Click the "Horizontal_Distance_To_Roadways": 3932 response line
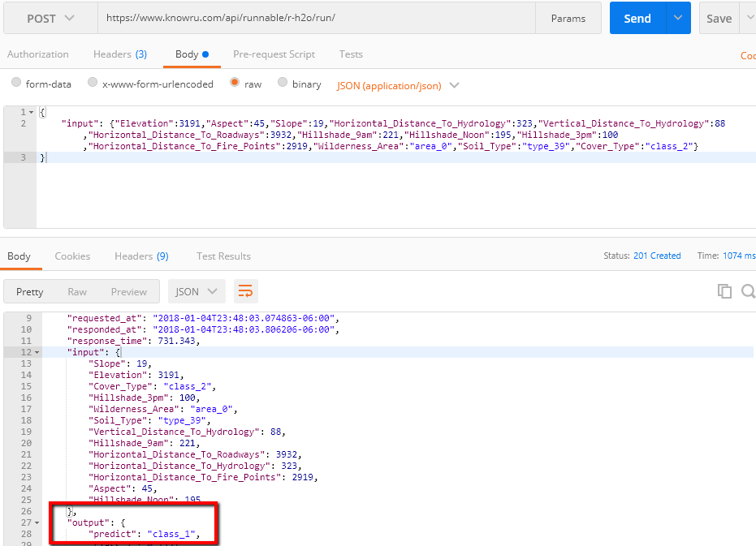 [x=195, y=454]
